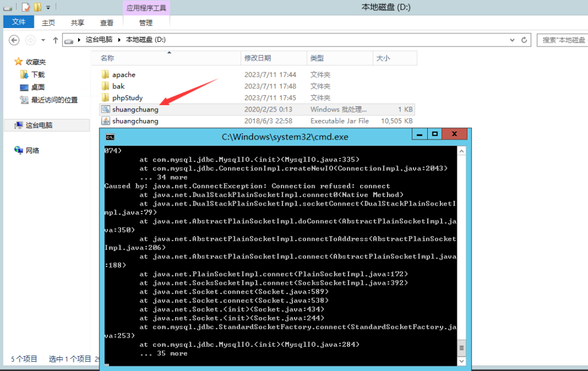Switch to the 查看 ribbon tab
The height and width of the screenshot is (371, 588).
click(x=107, y=23)
